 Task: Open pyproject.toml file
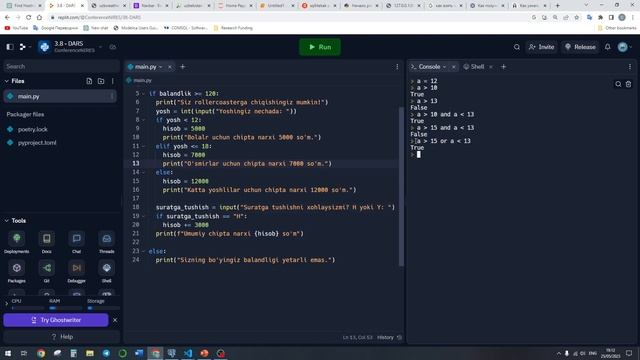tap(37, 143)
